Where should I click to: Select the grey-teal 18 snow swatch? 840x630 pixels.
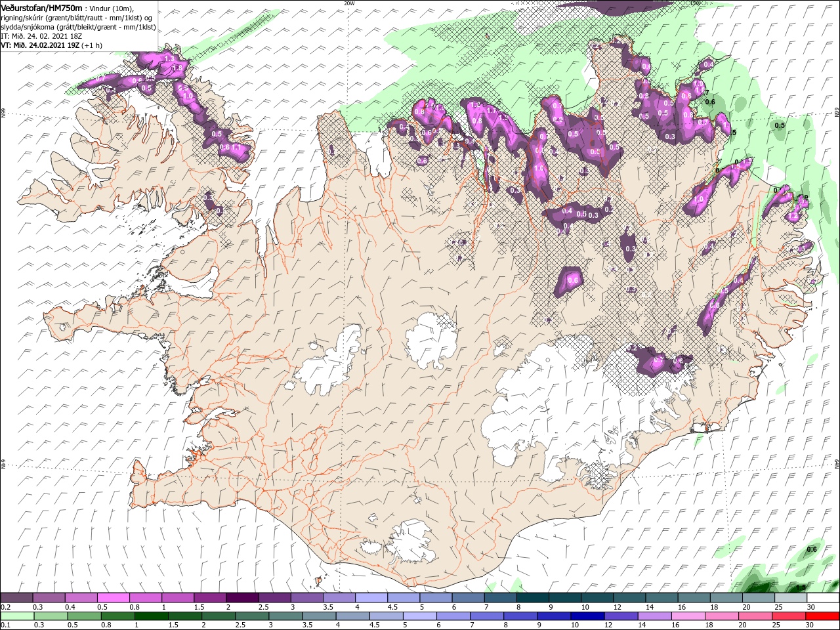click(x=726, y=598)
